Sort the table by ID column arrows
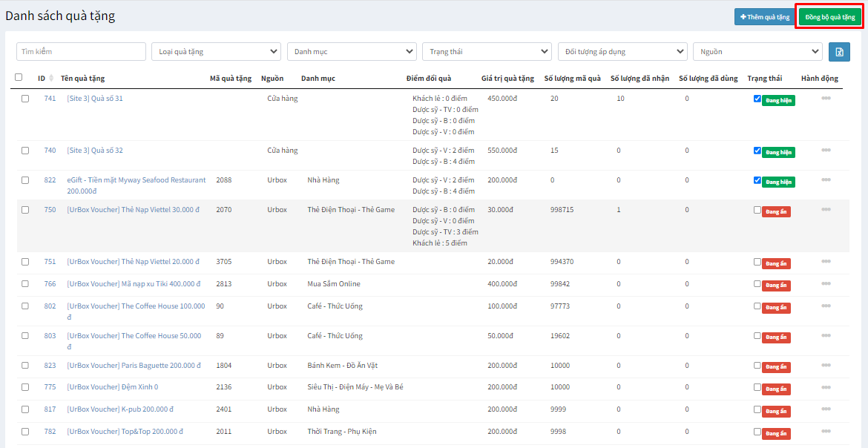Screen dimensions: 868x448 [51, 79]
